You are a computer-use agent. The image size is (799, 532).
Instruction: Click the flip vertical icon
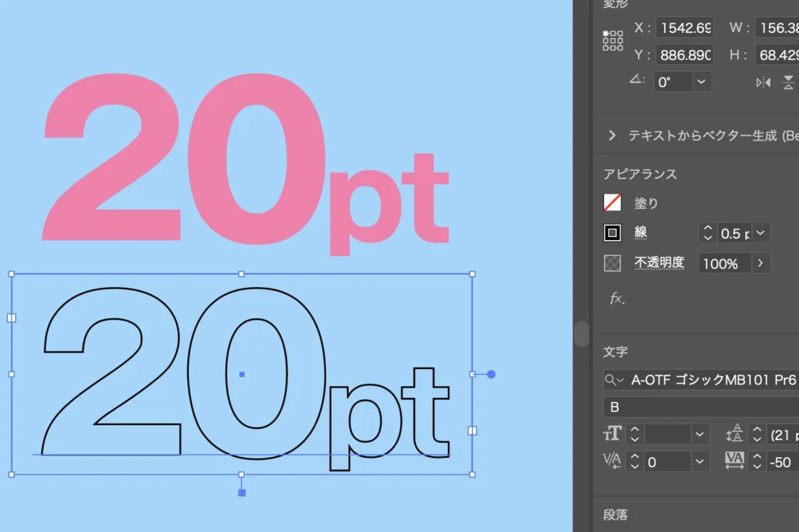789,82
